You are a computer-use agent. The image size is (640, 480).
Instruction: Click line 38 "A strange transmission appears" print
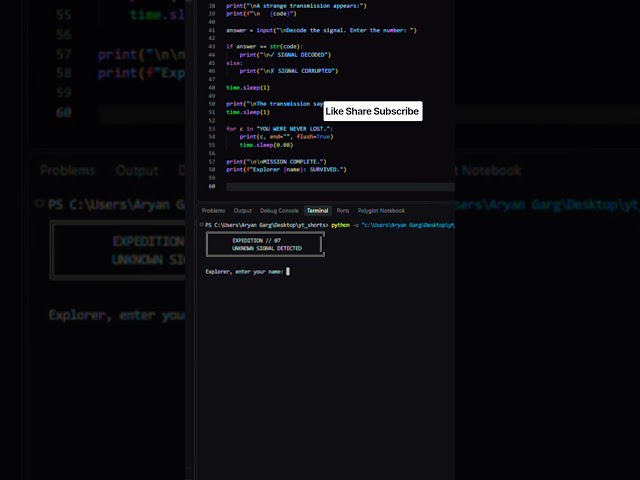click(296, 6)
